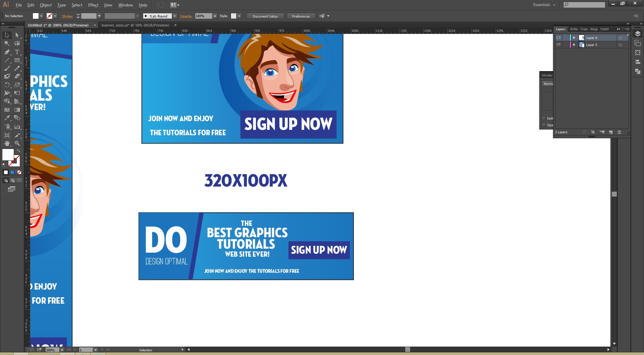
Task: Pick the Scale tool
Action: (x=17, y=85)
